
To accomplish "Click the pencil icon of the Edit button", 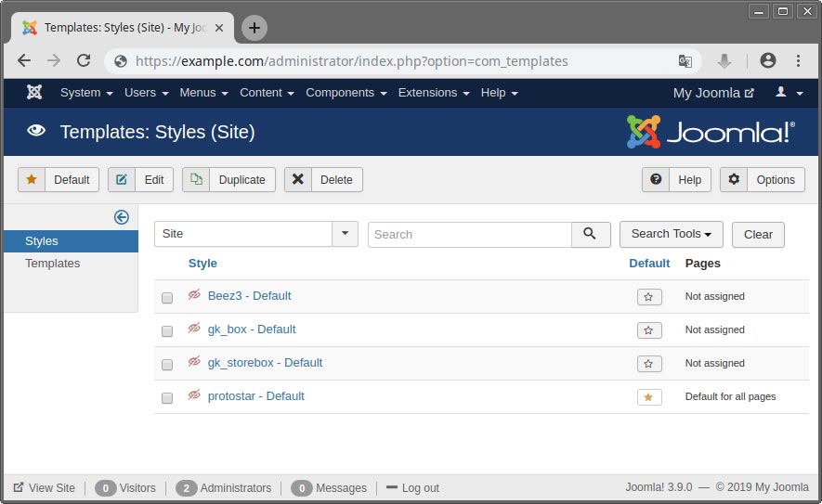I will click(x=122, y=180).
